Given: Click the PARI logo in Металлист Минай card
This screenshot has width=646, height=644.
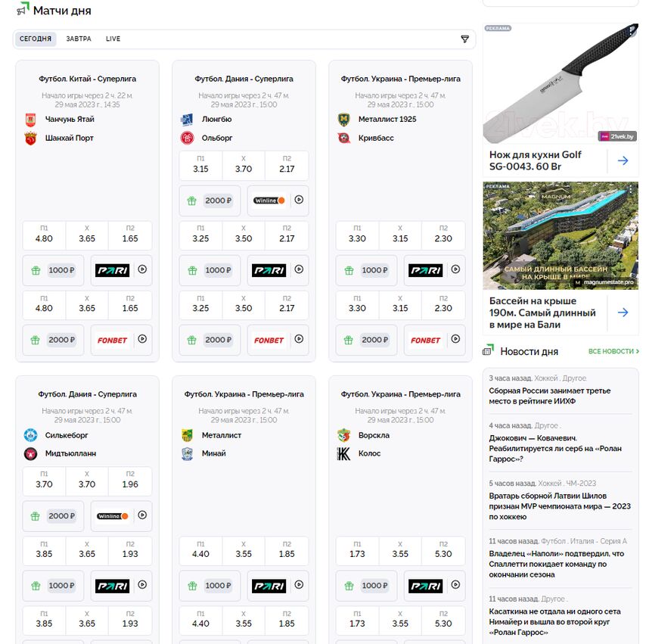Looking at the screenshot, I should pyautogui.click(x=269, y=586).
